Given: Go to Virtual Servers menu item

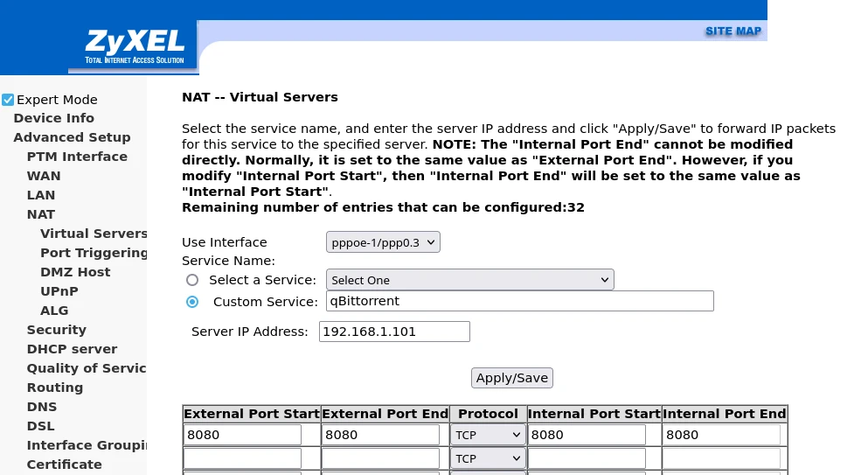Looking at the screenshot, I should [x=94, y=234].
